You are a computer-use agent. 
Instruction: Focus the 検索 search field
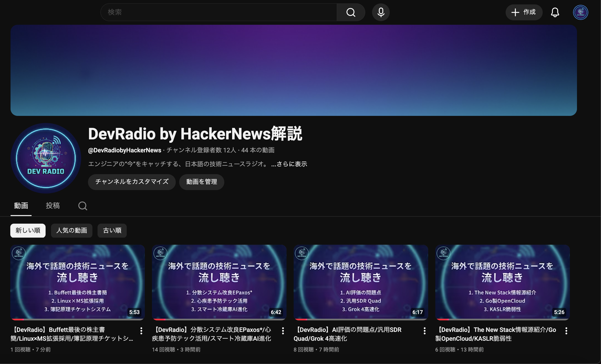pos(218,12)
